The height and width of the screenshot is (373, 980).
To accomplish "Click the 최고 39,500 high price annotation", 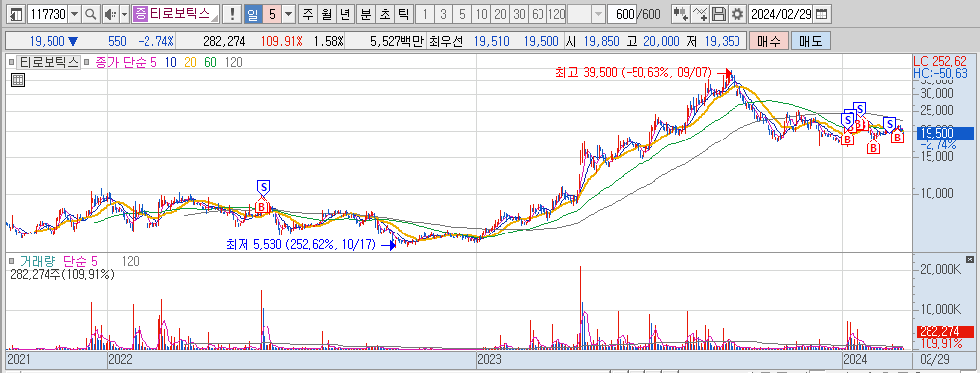I will [x=634, y=72].
